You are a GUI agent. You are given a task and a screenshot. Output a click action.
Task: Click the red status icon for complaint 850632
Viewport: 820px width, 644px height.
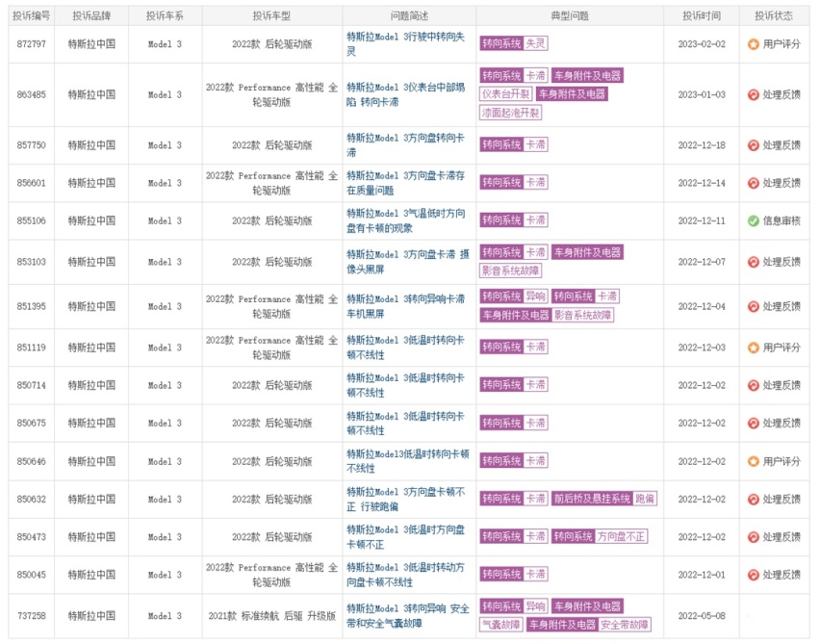[753, 500]
